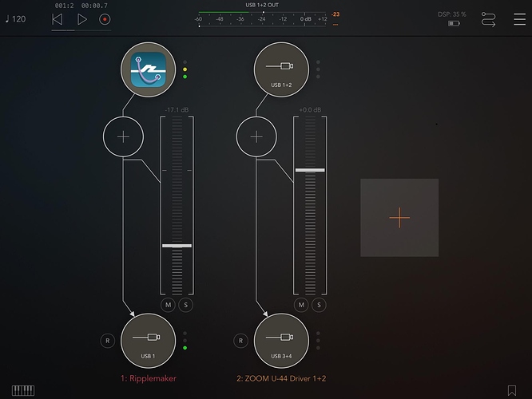Click the USB 1+2 OUT label
The height and width of the screenshot is (399, 532).
click(262, 5)
